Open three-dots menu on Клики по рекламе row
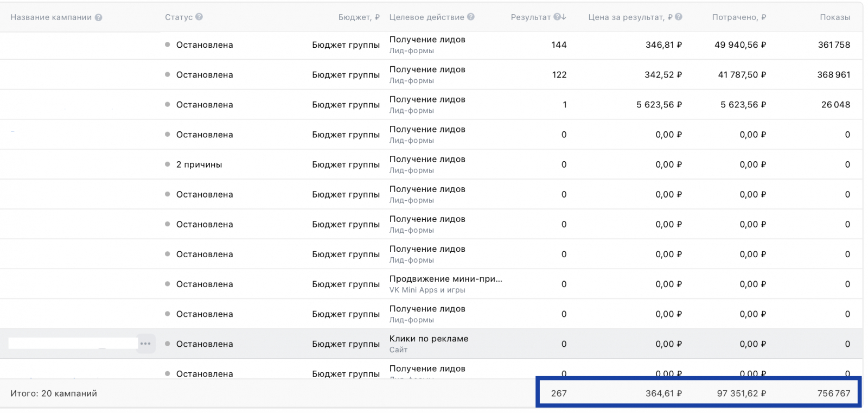This screenshot has width=868, height=413. (x=145, y=344)
